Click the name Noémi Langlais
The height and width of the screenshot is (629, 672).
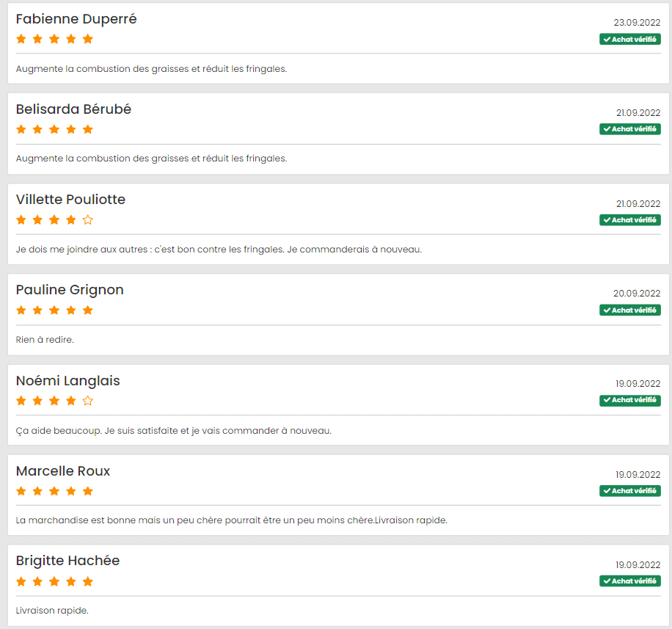pos(67,381)
